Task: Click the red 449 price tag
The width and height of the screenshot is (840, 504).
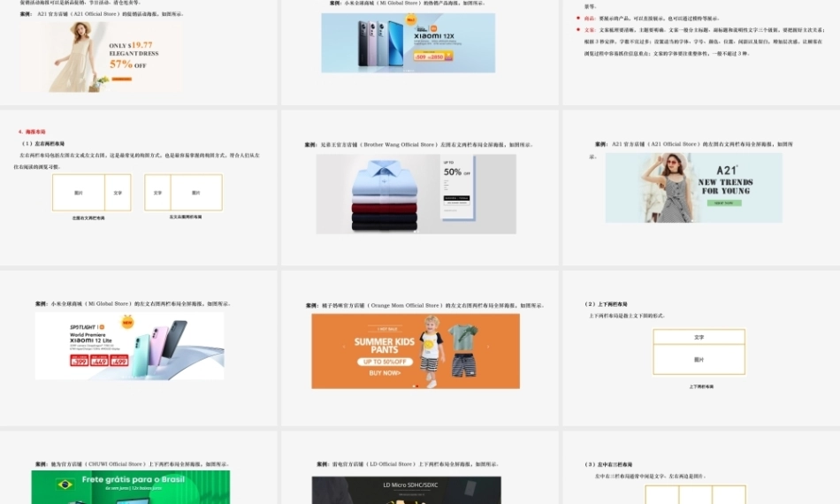Action: [x=99, y=361]
